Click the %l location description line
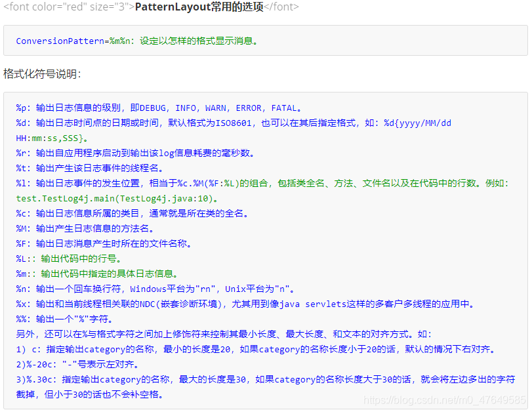The width and height of the screenshot is (532, 412). point(262,183)
